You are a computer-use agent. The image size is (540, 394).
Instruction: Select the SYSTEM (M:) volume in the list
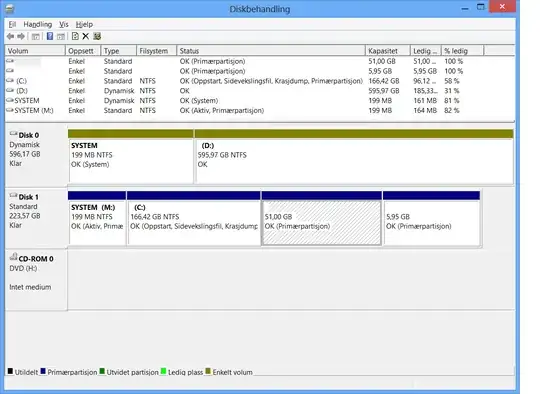click(34, 111)
